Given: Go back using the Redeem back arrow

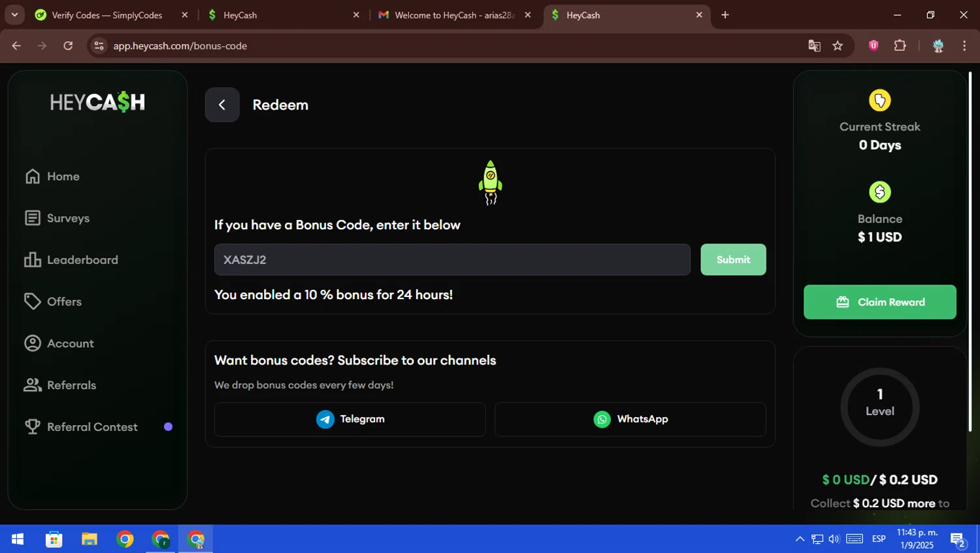Looking at the screenshot, I should coord(222,104).
